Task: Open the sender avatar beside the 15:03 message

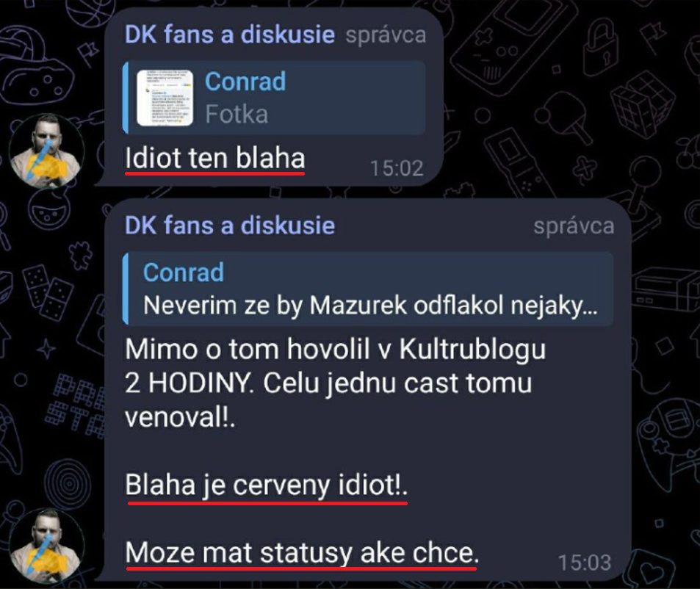Action: [x=46, y=546]
